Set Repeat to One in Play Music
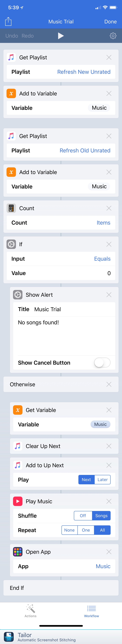The width and height of the screenshot is (122, 644). click(x=86, y=530)
